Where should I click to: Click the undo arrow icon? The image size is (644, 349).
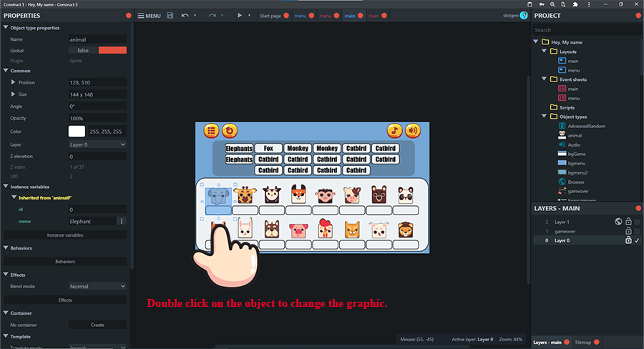click(185, 15)
